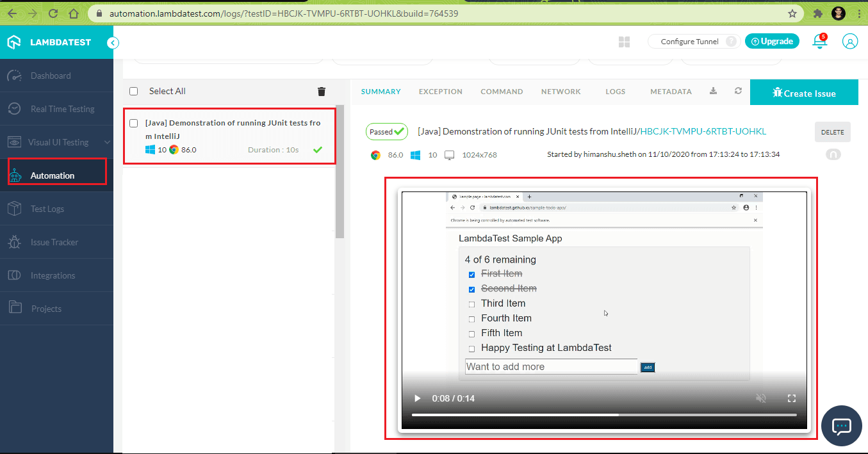This screenshot has height=454, width=868.
Task: Click the Create Issue button
Action: pyautogui.click(x=803, y=93)
